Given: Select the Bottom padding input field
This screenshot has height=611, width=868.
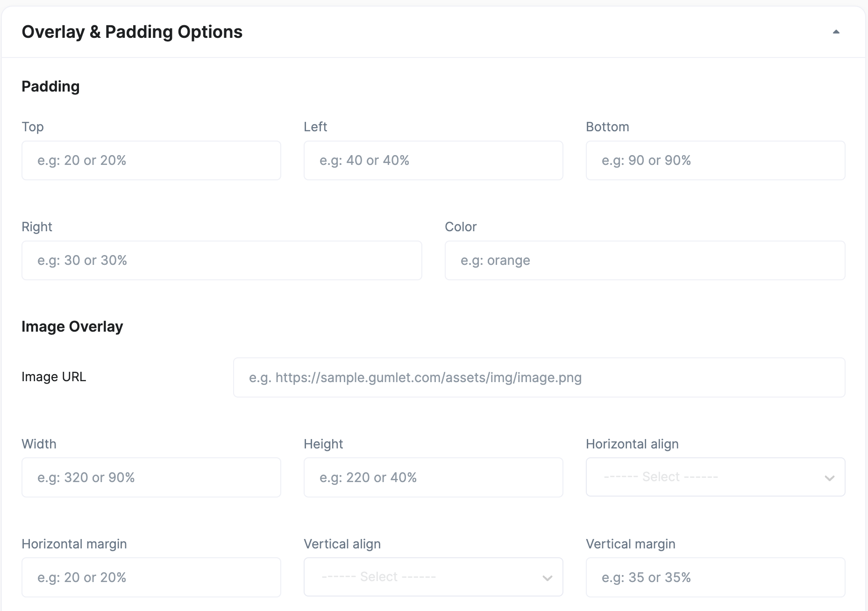Looking at the screenshot, I should [x=715, y=160].
